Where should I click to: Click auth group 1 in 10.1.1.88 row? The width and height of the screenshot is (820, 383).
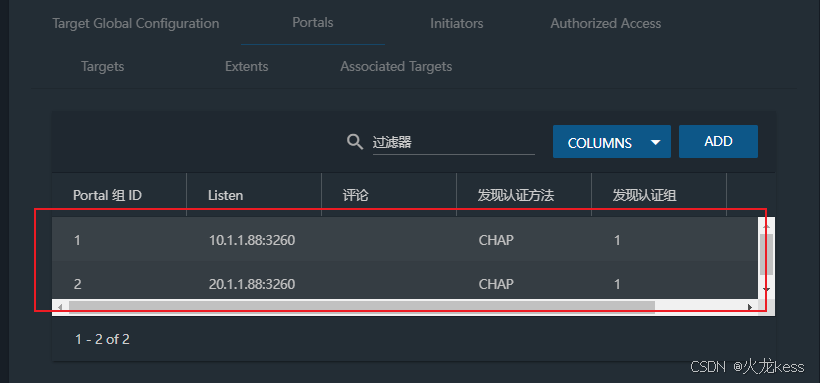coord(617,241)
